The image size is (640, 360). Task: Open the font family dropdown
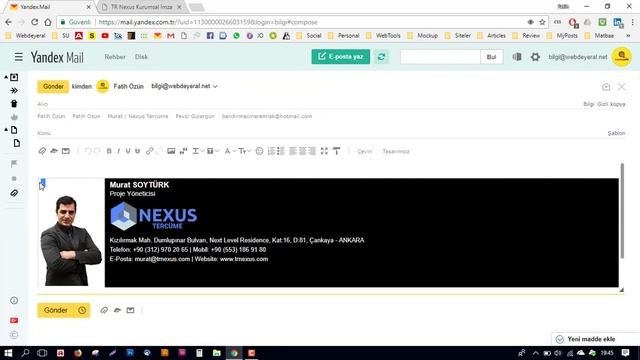[230, 151]
